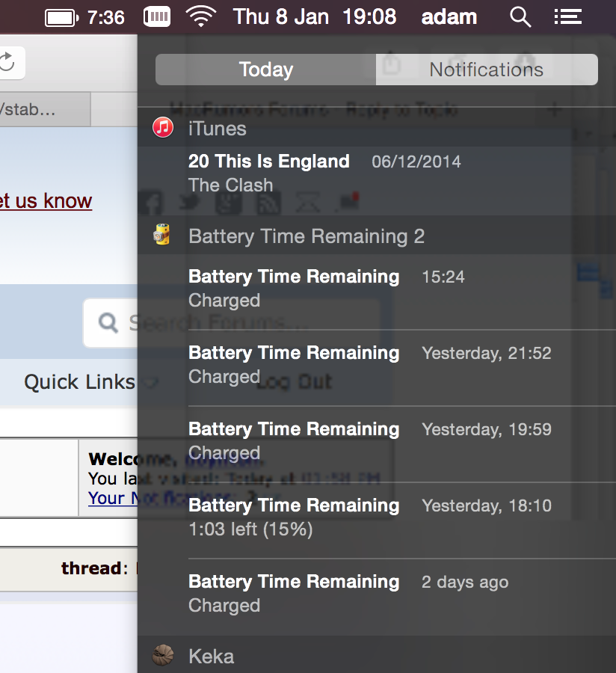Click the iTunes app icon in list
This screenshot has width=616, height=673.
(x=163, y=127)
